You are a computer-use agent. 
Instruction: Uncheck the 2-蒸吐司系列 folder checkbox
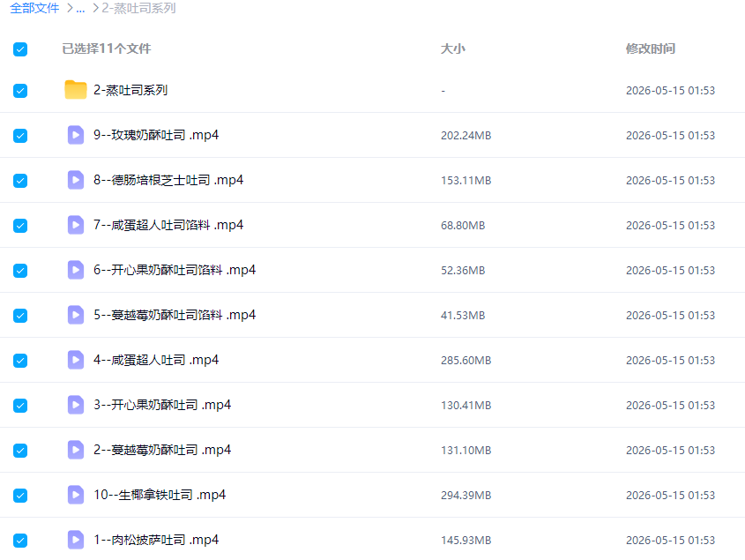(x=20, y=90)
